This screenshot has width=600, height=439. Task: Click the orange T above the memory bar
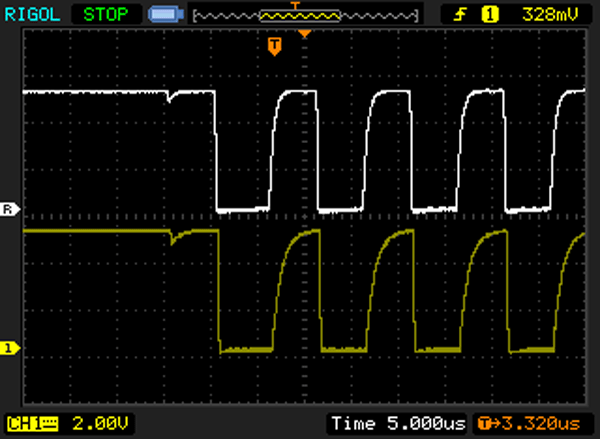click(x=295, y=5)
